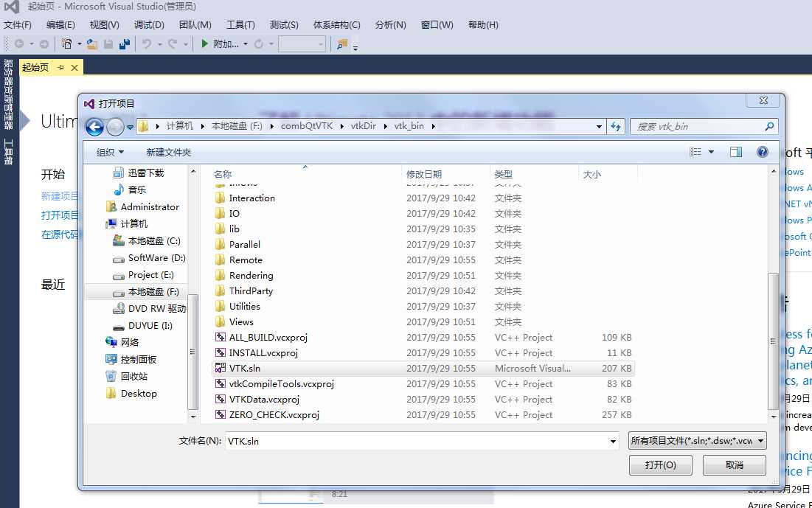The width and height of the screenshot is (812, 508).
Task: Click the back arrow in open dialog
Action: pyautogui.click(x=94, y=126)
